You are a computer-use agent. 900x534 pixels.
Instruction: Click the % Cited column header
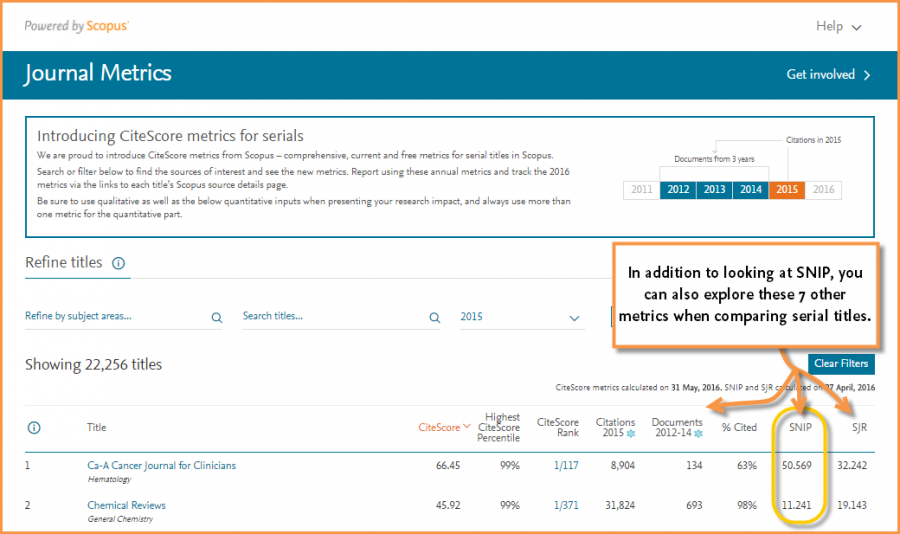739,428
